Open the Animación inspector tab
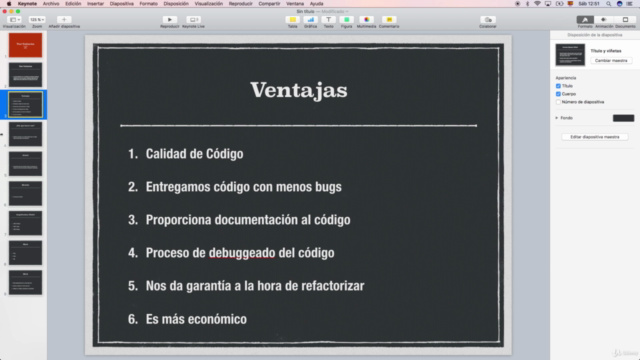This screenshot has height=360, width=640. [x=604, y=20]
